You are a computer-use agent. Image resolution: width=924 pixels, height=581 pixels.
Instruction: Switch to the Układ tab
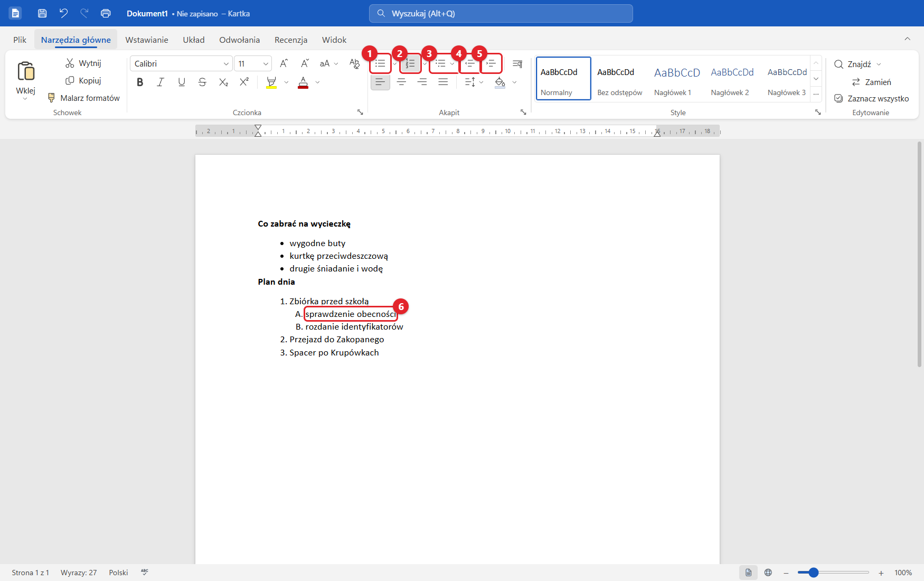194,40
